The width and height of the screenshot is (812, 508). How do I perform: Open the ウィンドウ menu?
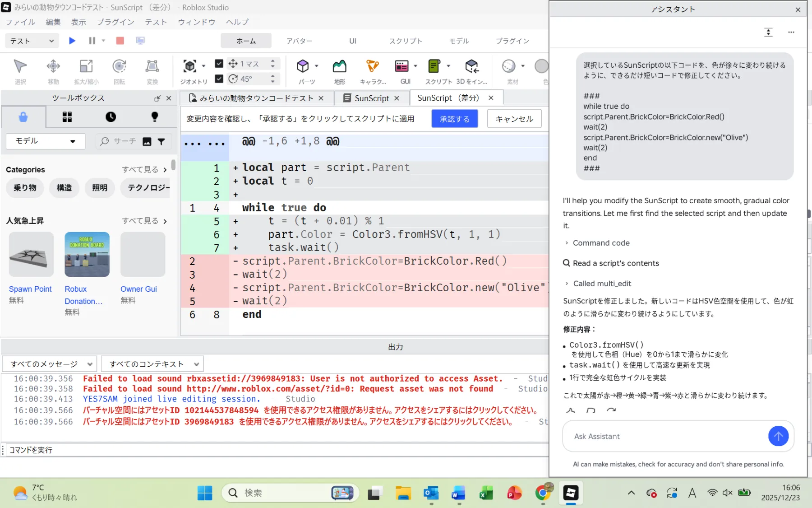[196, 22]
